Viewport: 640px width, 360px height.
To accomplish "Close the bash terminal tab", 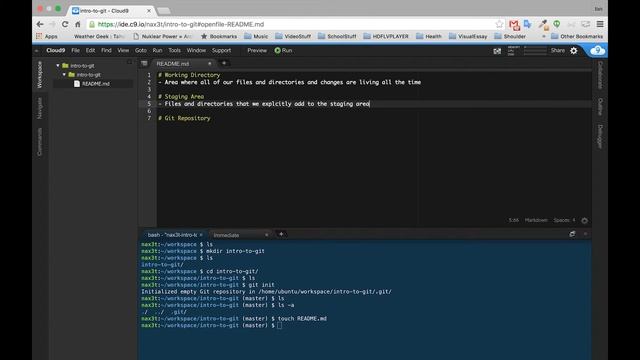I will point(201,235).
